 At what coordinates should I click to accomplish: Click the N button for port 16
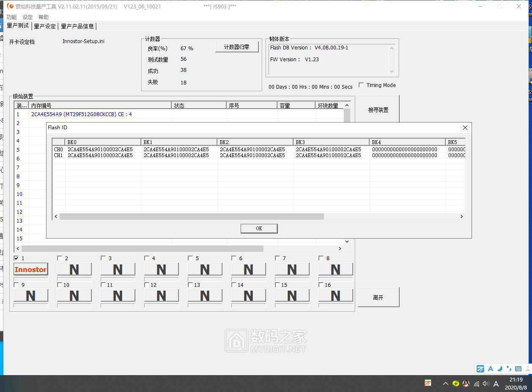coord(335,296)
